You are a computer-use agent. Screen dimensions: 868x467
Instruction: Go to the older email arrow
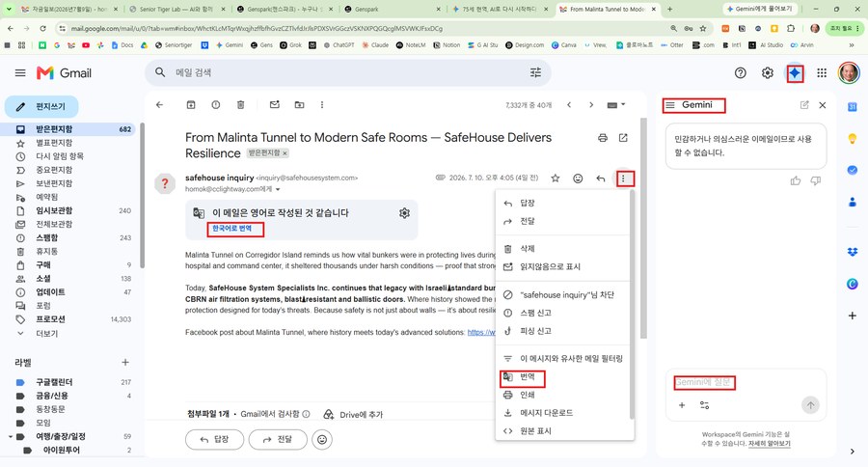click(591, 105)
